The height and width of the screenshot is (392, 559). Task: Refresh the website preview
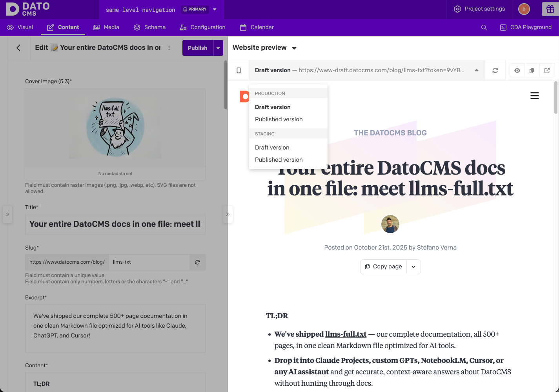click(x=495, y=70)
